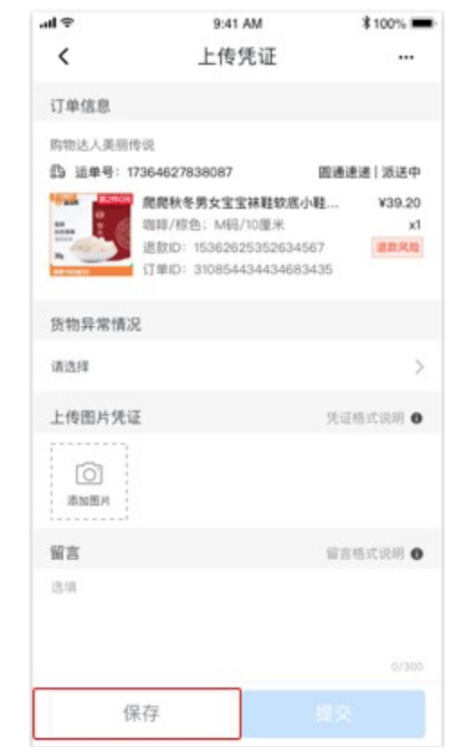The height and width of the screenshot is (755, 469).
Task: Tap the back arrow icon
Action: (x=64, y=57)
